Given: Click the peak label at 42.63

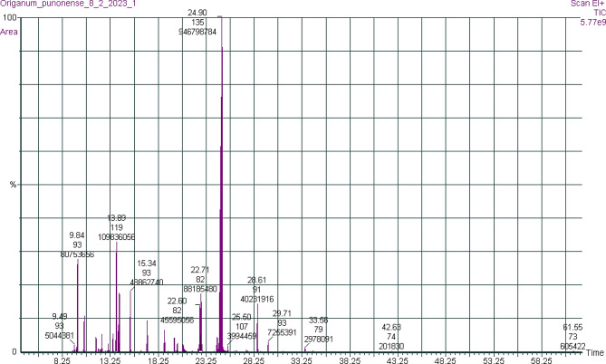Looking at the screenshot, I should [x=391, y=327].
